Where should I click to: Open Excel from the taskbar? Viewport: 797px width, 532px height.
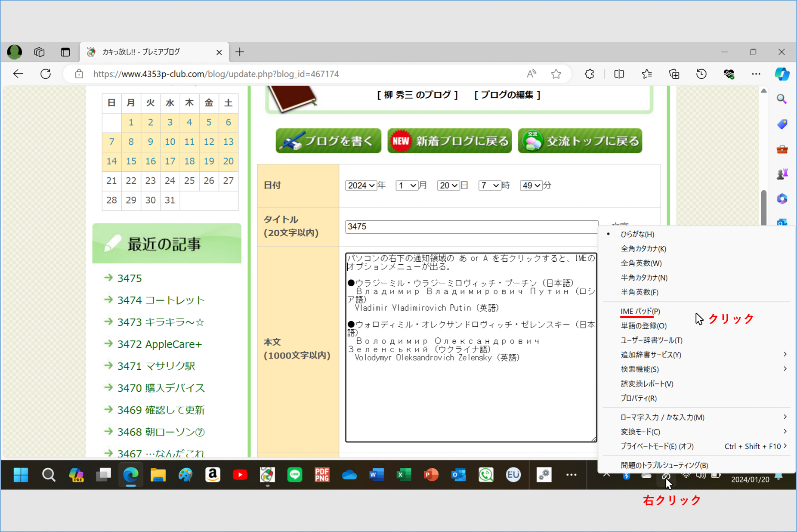(404, 475)
